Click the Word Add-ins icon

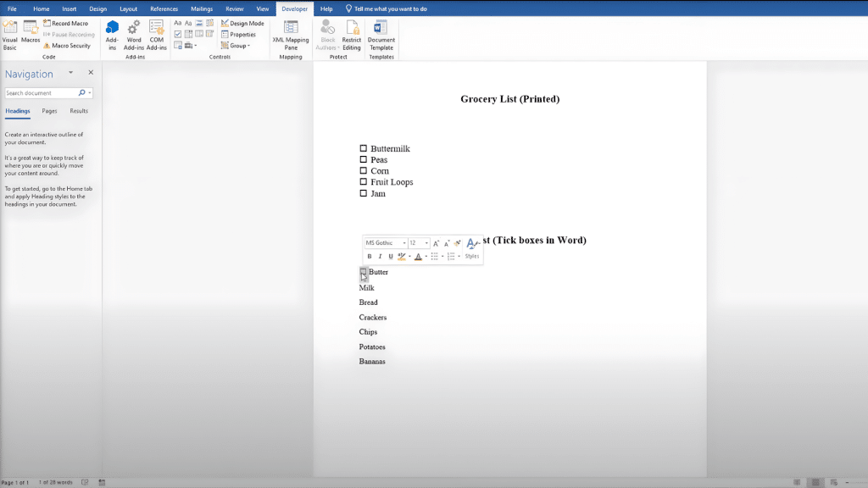[x=133, y=34]
